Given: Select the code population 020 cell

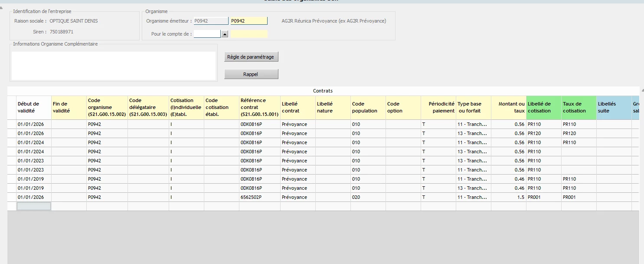Looking at the screenshot, I should pyautogui.click(x=368, y=197).
